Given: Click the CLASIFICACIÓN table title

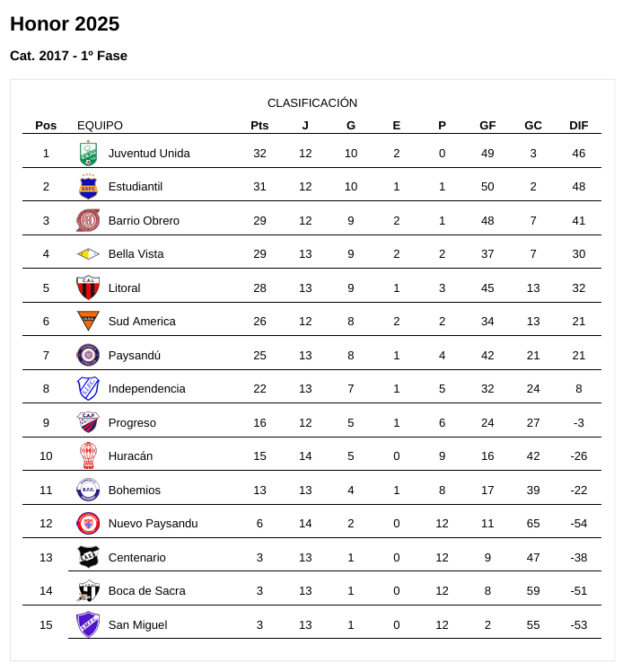Looking at the screenshot, I should (312, 103).
